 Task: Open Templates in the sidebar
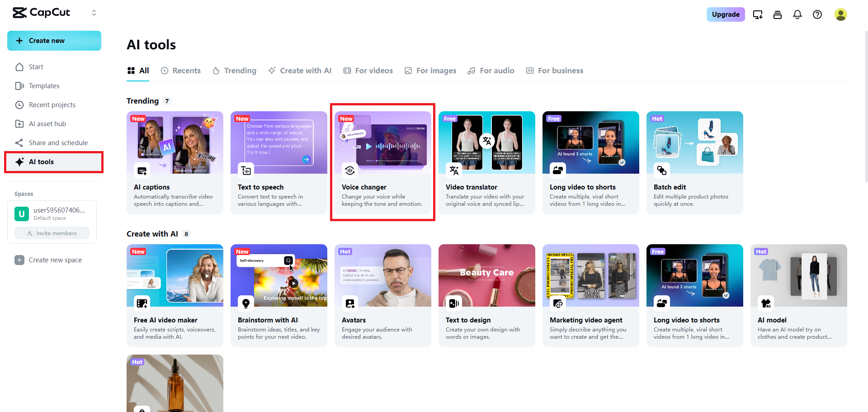pos(54,86)
